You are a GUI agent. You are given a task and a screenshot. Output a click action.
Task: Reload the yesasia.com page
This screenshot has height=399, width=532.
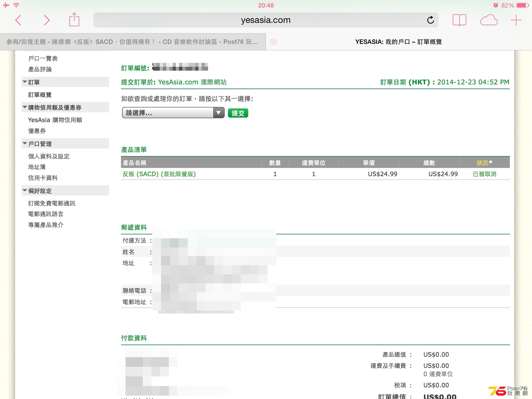click(x=430, y=20)
